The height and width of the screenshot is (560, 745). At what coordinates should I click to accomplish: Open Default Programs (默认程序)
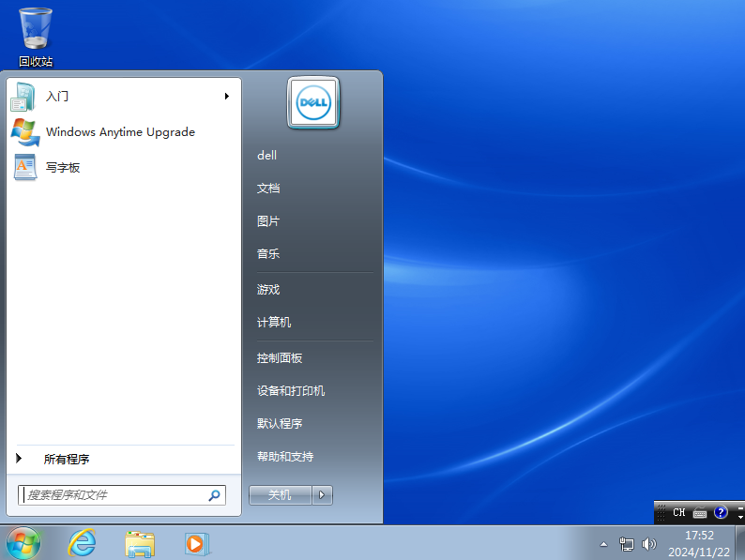tap(280, 423)
